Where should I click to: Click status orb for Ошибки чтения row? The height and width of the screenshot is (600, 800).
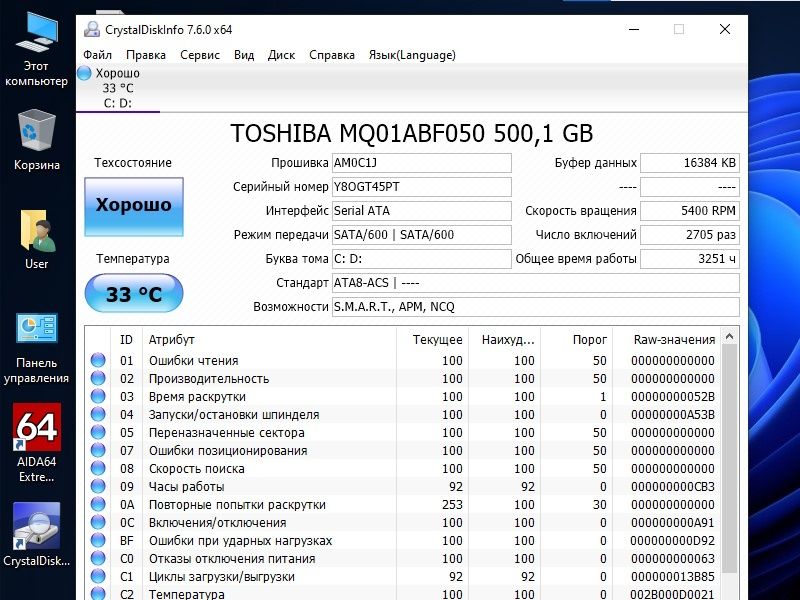point(98,360)
